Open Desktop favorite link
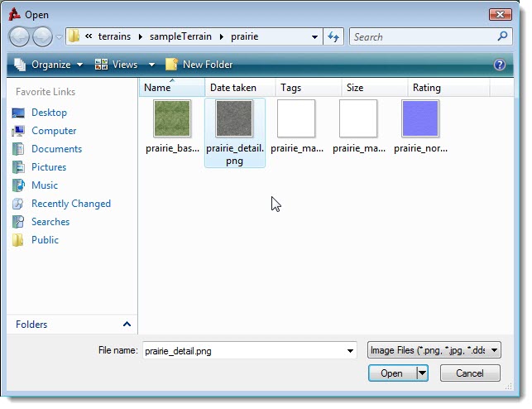 coord(49,113)
